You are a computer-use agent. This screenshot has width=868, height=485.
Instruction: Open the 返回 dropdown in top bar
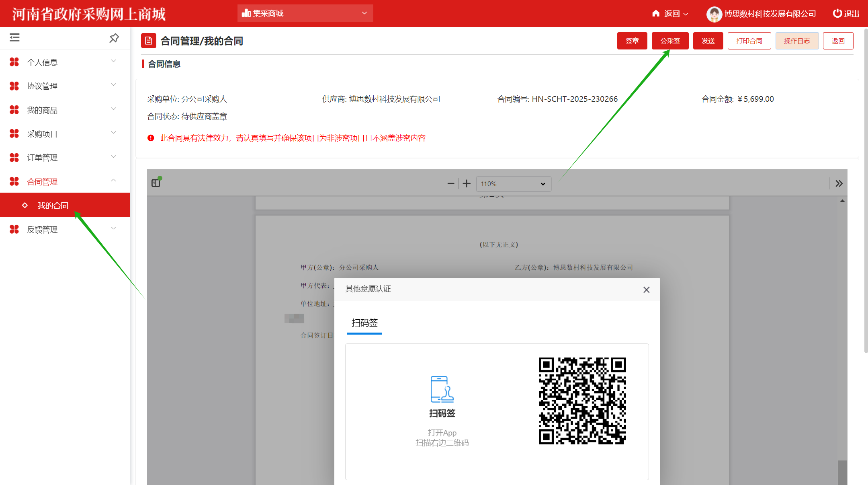pos(676,14)
